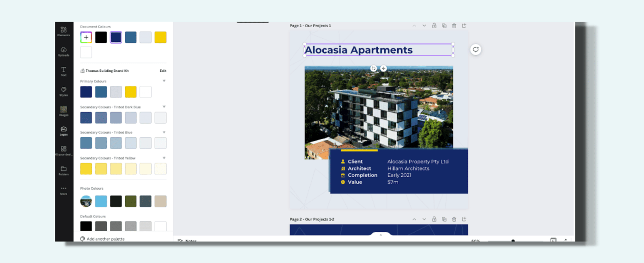This screenshot has width=644, height=263.
Task: Click the Page 2 - Our Projects 1-2 title
Action: 312,219
